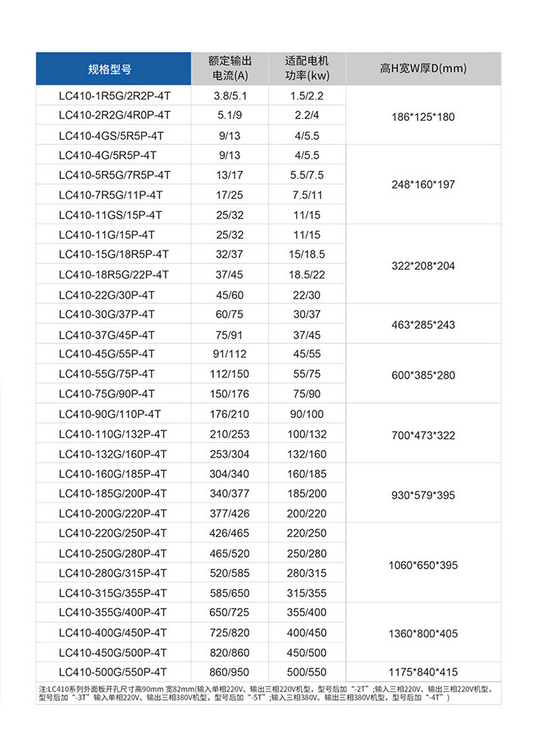The width and height of the screenshot is (553, 756).
Task: Select the 860/950 current cell
Action: pyautogui.click(x=230, y=671)
